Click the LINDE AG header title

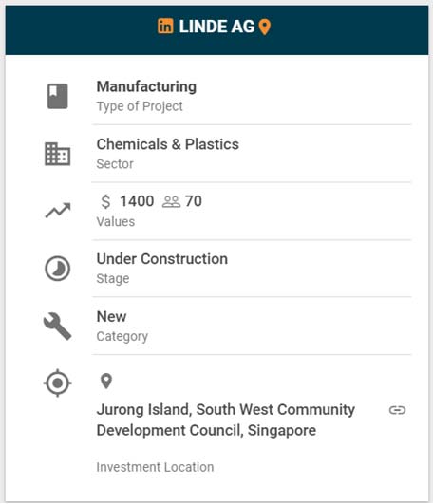click(216, 27)
